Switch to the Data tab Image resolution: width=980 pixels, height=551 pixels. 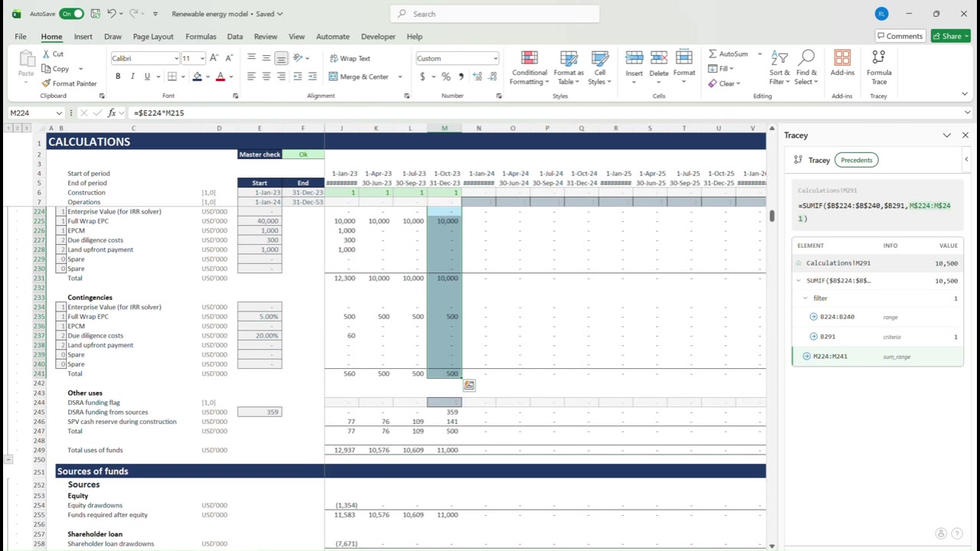235,36
